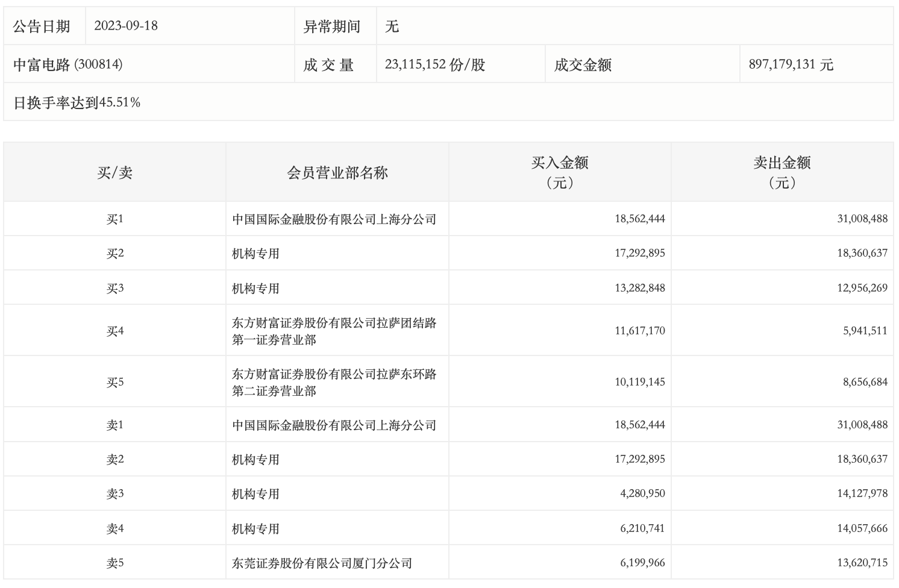Image resolution: width=899 pixels, height=588 pixels.
Task: Click the turnover amount 897,179,131 元
Action: click(791, 64)
